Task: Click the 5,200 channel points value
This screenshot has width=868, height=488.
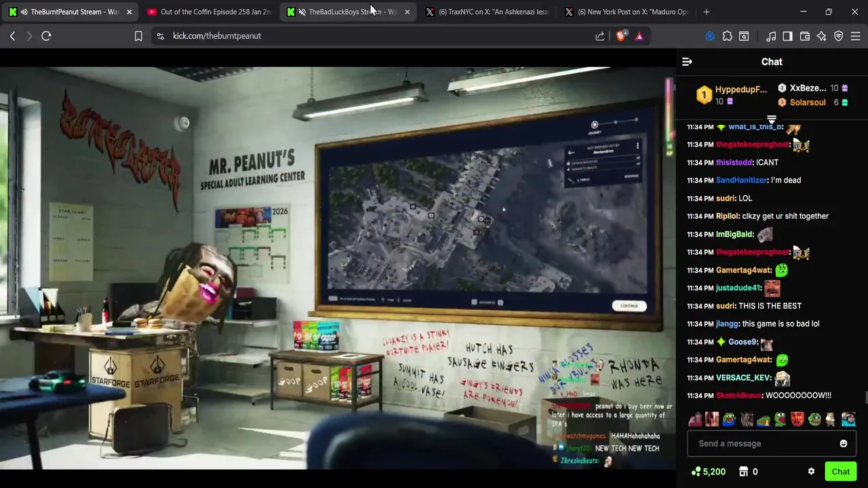Action: (x=714, y=472)
